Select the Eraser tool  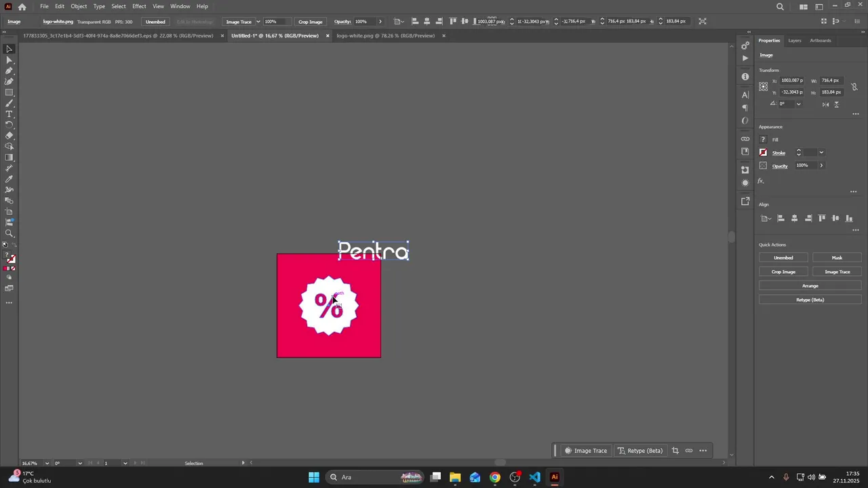(9, 136)
